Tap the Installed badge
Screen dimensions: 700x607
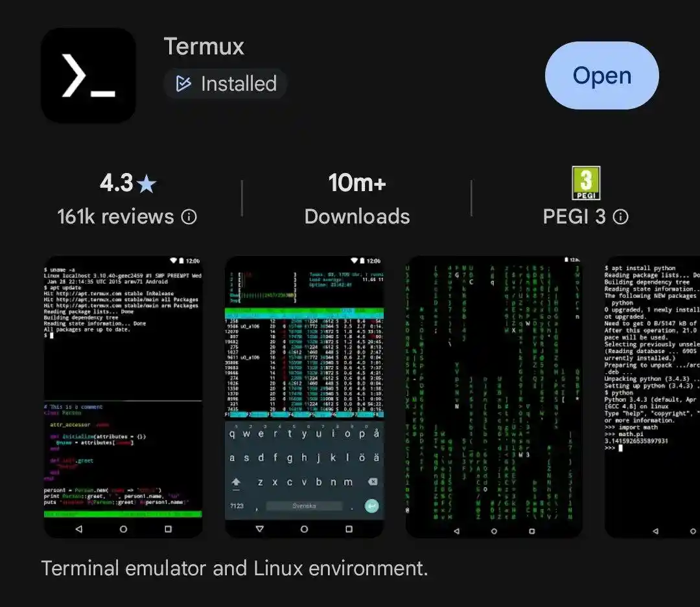(x=225, y=84)
